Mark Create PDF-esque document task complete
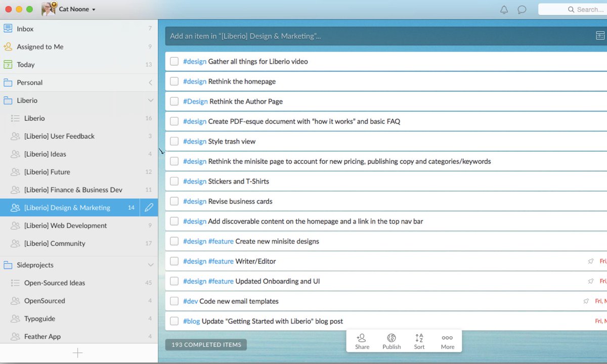This screenshot has height=364, width=607. coord(174,121)
